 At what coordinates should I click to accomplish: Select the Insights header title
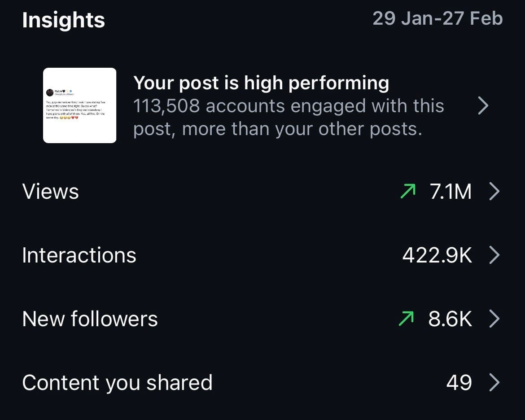[x=64, y=20]
